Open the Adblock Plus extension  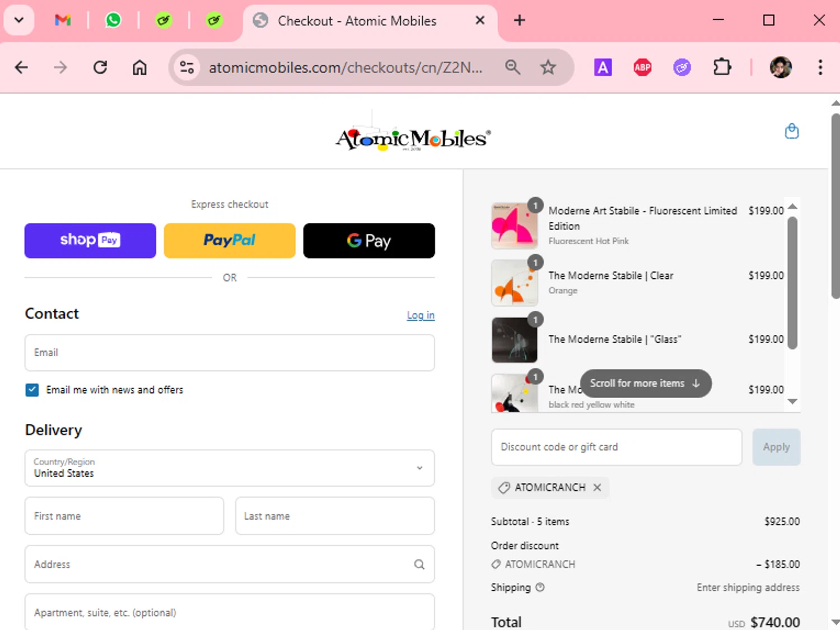click(x=642, y=68)
